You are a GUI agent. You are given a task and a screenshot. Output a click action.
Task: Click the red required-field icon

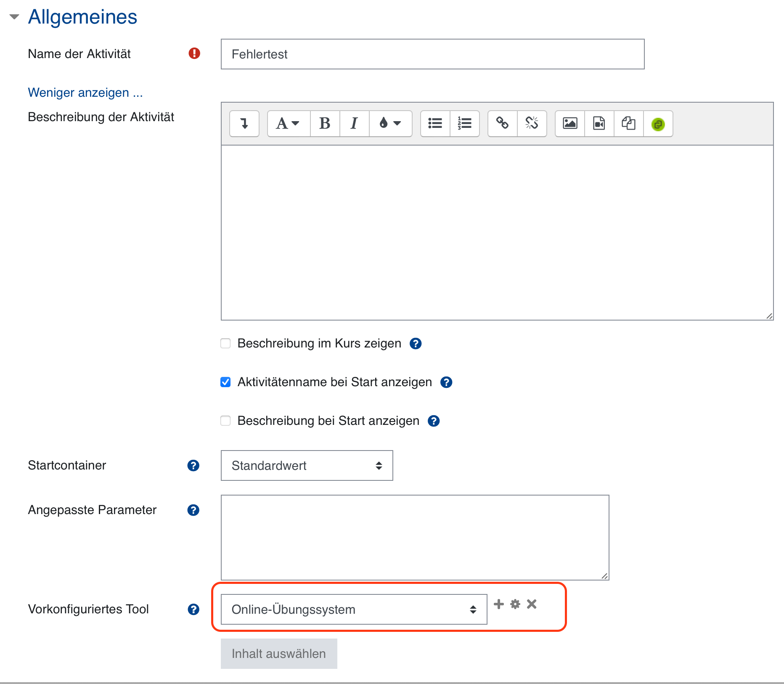(x=194, y=53)
